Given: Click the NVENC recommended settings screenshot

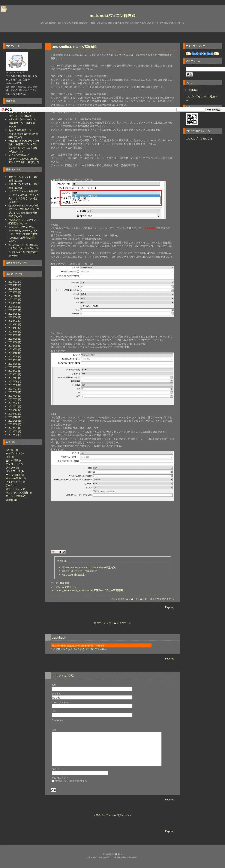Looking at the screenshot, I should (112, 291).
